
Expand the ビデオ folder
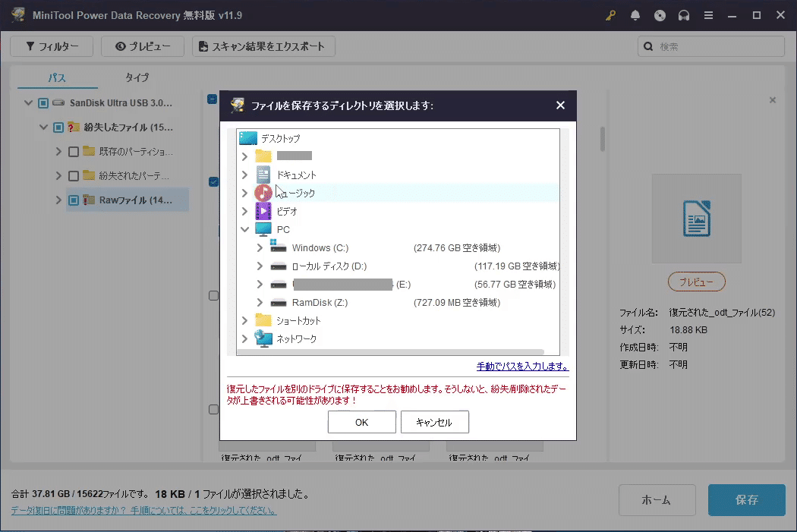point(244,212)
